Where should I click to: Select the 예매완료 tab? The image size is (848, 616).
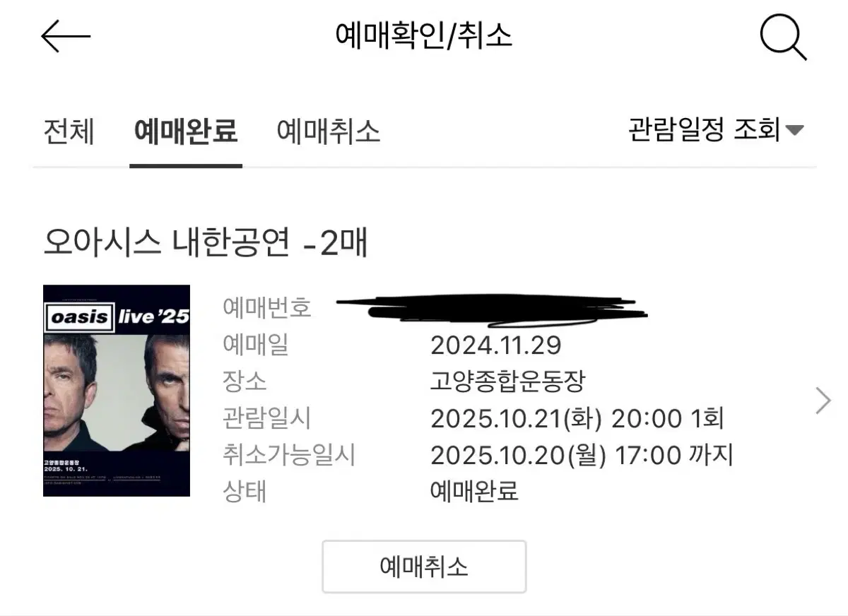tap(186, 131)
